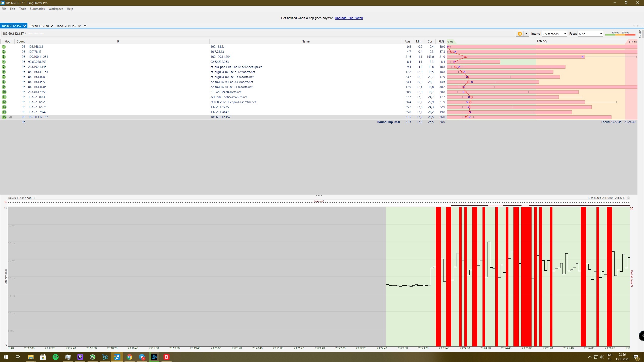Open the Workspace menu
This screenshot has height=362, width=644.
(x=56, y=9)
